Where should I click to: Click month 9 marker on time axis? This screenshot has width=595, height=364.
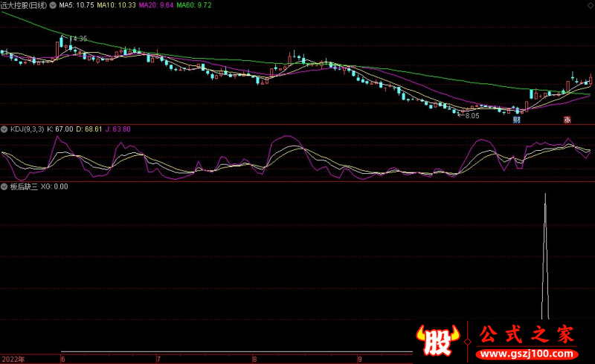click(x=358, y=359)
